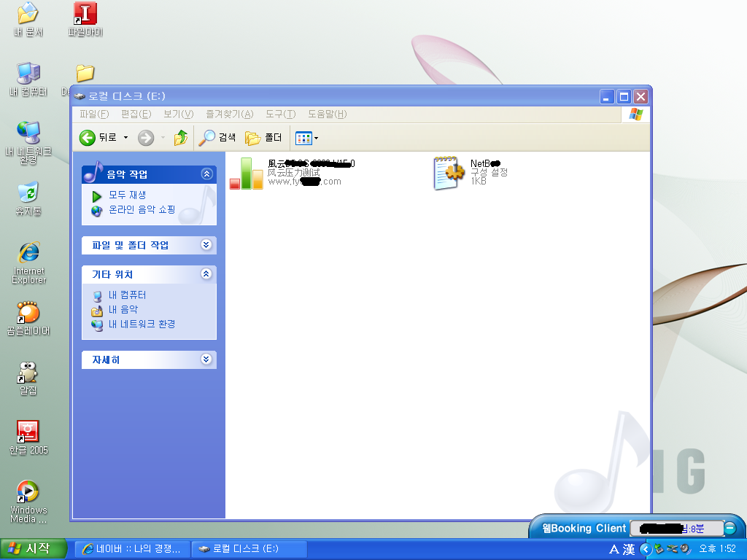The height and width of the screenshot is (560, 747).
Task: Go to 내 컴퓨터 in sidebar
Action: [x=127, y=295]
